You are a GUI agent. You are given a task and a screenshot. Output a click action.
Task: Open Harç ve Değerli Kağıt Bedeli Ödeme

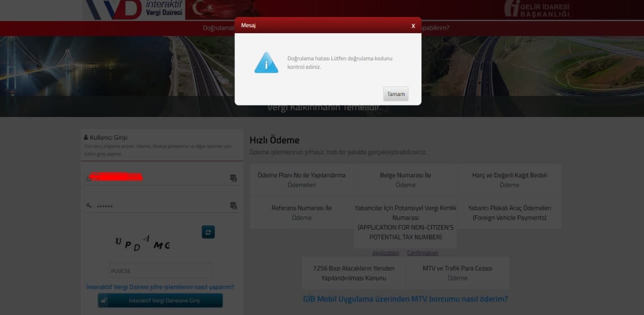[x=509, y=180]
